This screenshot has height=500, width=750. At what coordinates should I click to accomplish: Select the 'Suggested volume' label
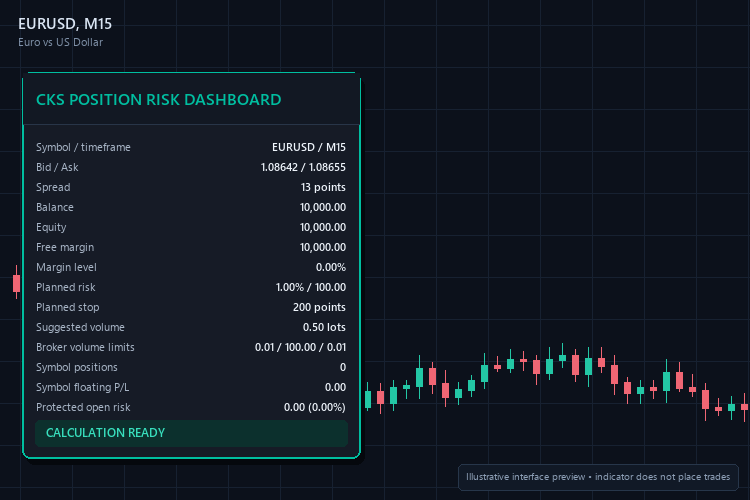point(80,327)
